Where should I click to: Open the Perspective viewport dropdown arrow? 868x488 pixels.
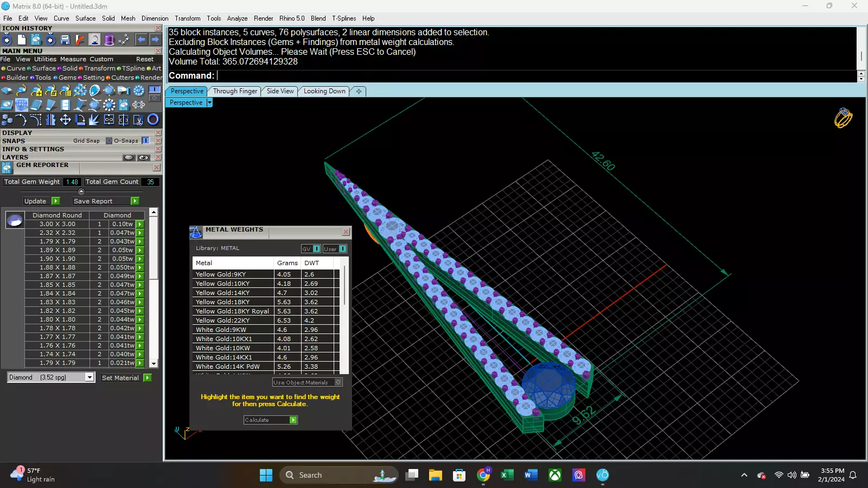pyautogui.click(x=209, y=102)
